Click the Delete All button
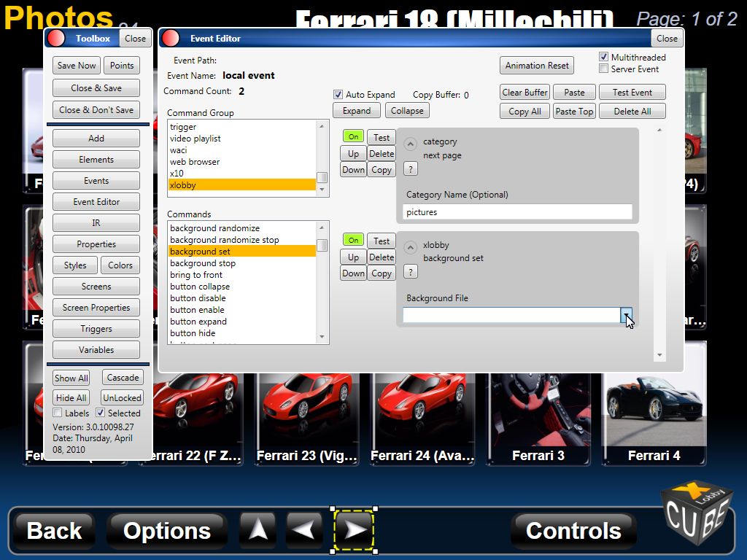 coord(632,111)
